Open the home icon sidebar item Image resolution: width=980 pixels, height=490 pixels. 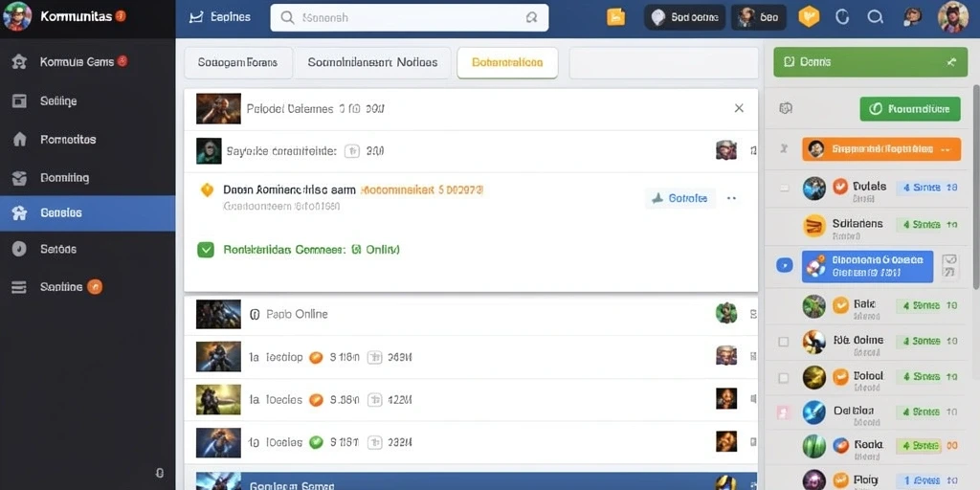(x=19, y=140)
